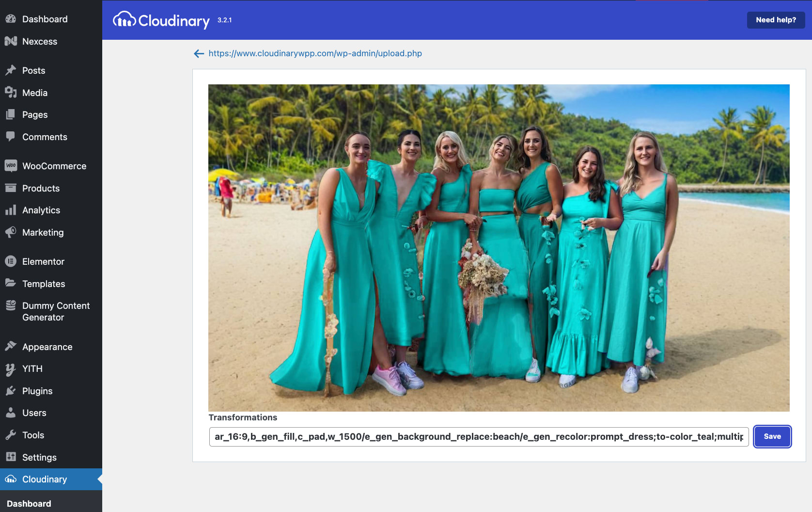Open the Cloudinary cloud icon

coord(11,479)
